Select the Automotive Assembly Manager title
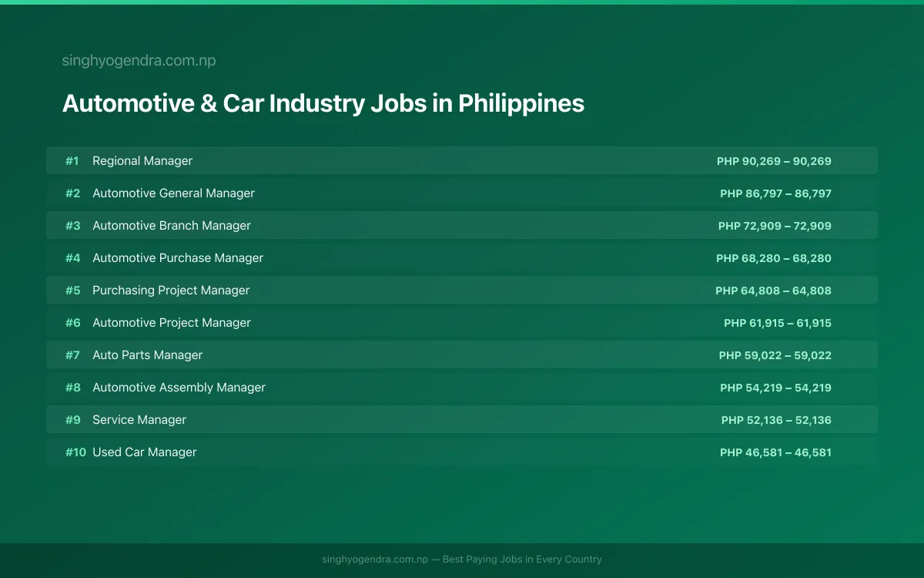 point(179,388)
